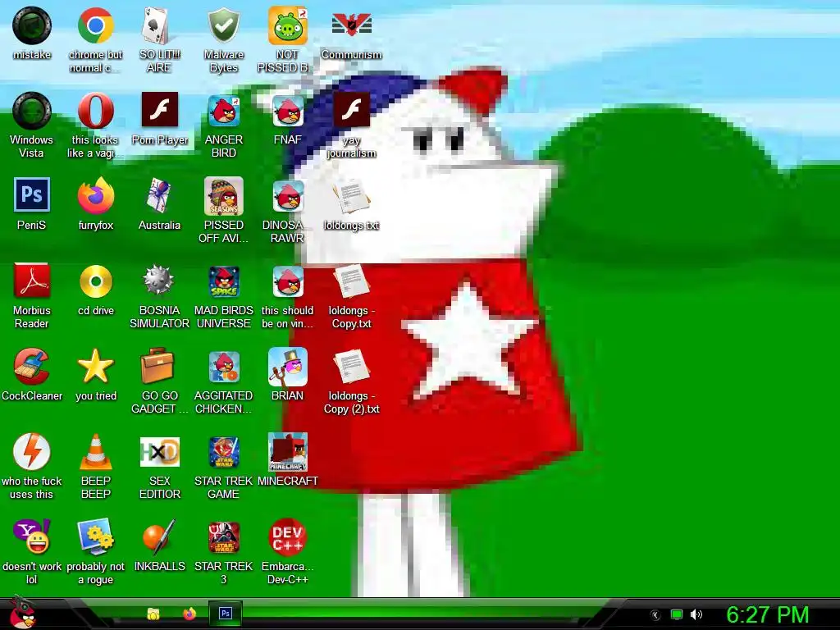Open the 'STAR TREK 3' icon
Viewport: 840px width, 630px height.
223,537
